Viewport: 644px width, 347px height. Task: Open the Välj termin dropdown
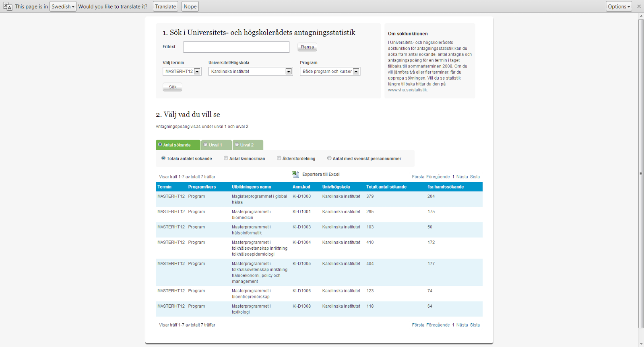click(x=182, y=72)
